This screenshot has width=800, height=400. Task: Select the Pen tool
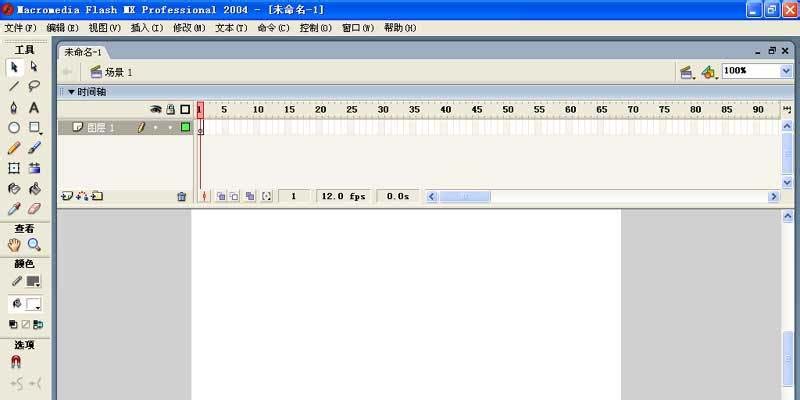click(x=14, y=108)
